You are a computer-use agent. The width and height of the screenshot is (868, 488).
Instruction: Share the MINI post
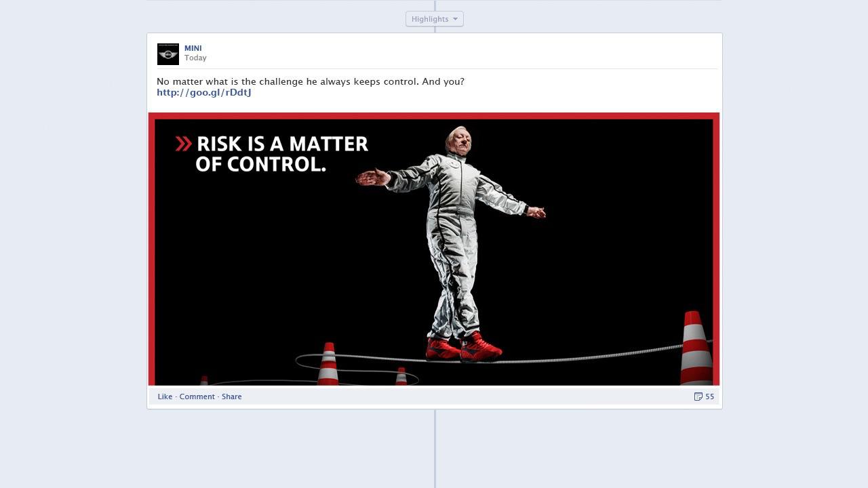tap(231, 396)
